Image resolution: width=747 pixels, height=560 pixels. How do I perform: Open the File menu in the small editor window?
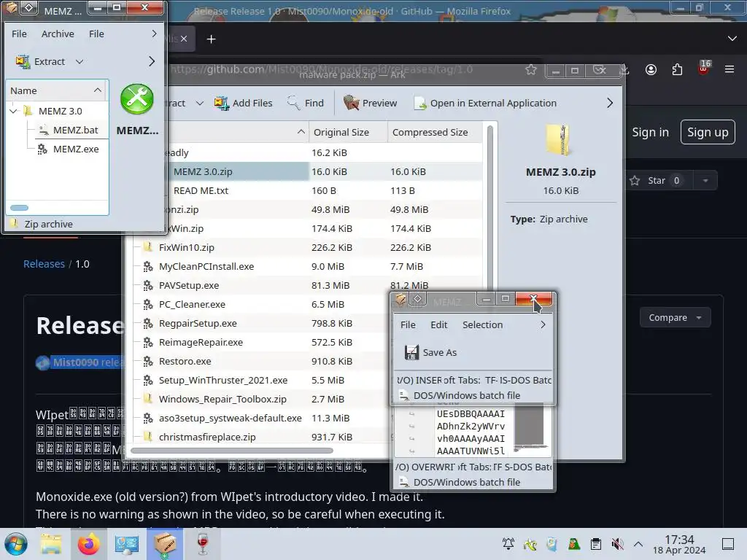(x=408, y=324)
